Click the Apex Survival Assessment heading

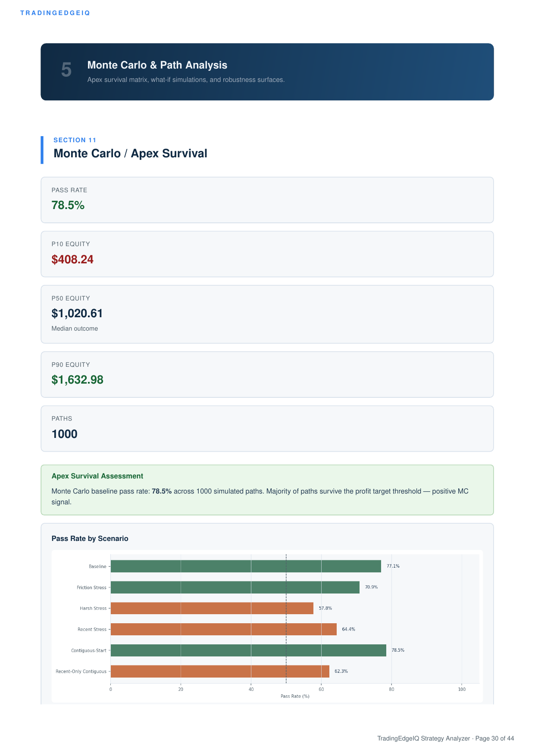97,476
